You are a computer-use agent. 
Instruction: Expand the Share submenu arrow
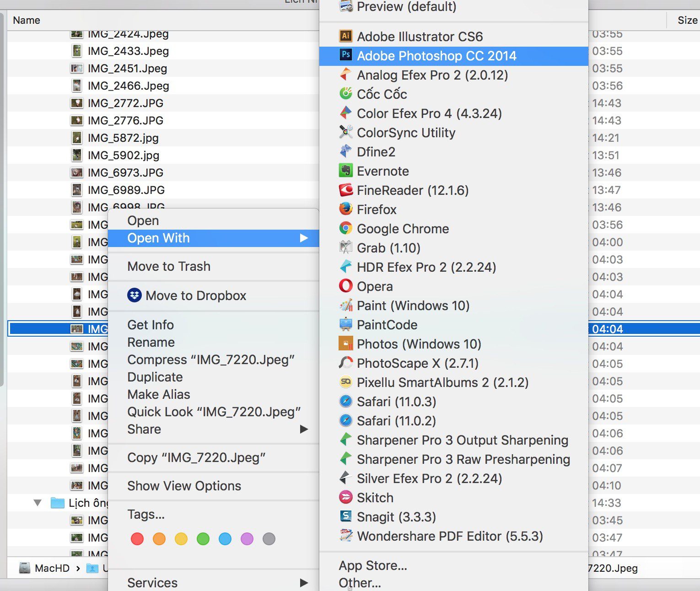304,429
